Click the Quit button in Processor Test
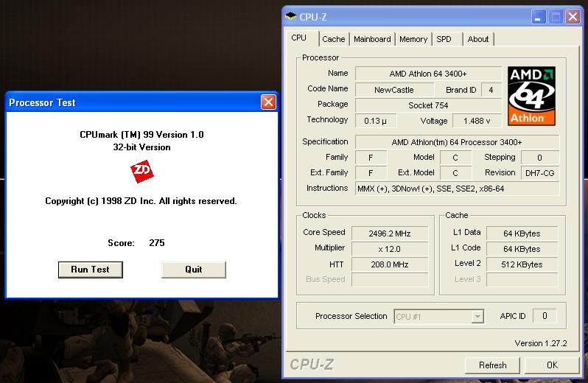This screenshot has height=383, width=588. tap(194, 270)
